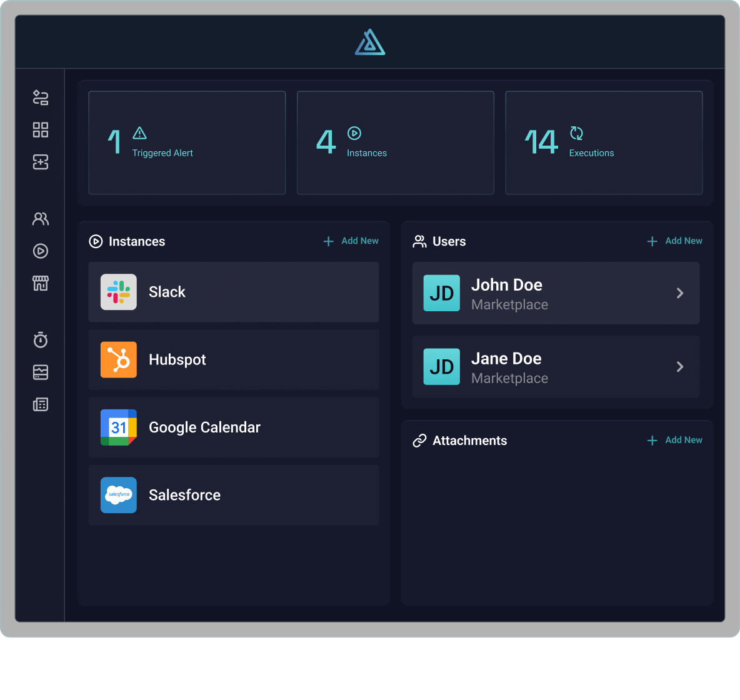The image size is (740, 700).
Task: Expand John Doe row with chevron
Action: click(x=680, y=293)
